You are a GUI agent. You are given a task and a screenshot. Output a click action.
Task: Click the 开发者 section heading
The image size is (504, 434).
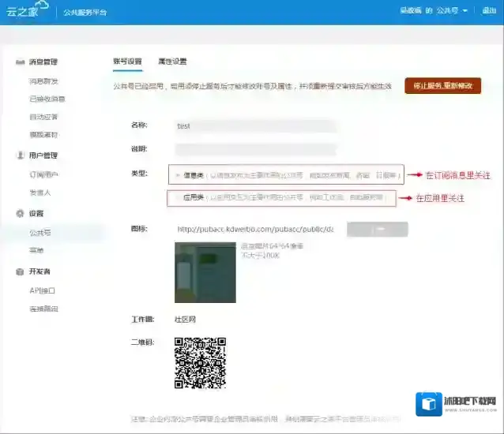point(39,271)
